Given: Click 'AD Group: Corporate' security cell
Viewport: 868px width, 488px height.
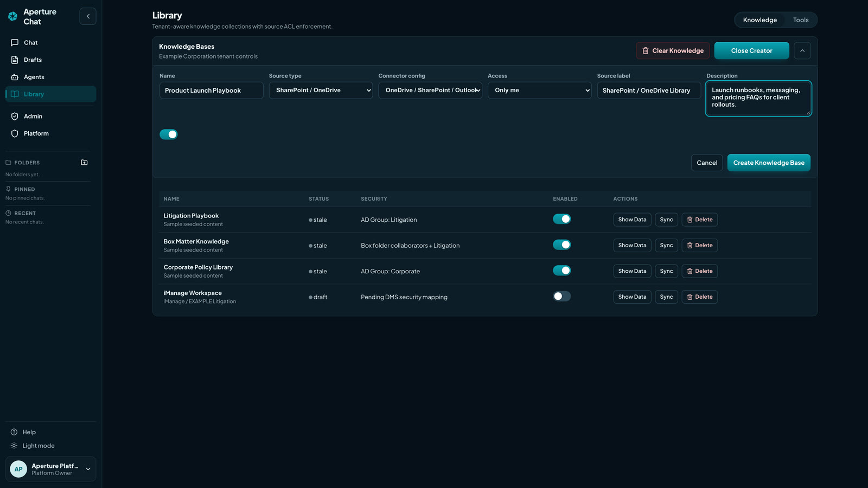Looking at the screenshot, I should (391, 271).
